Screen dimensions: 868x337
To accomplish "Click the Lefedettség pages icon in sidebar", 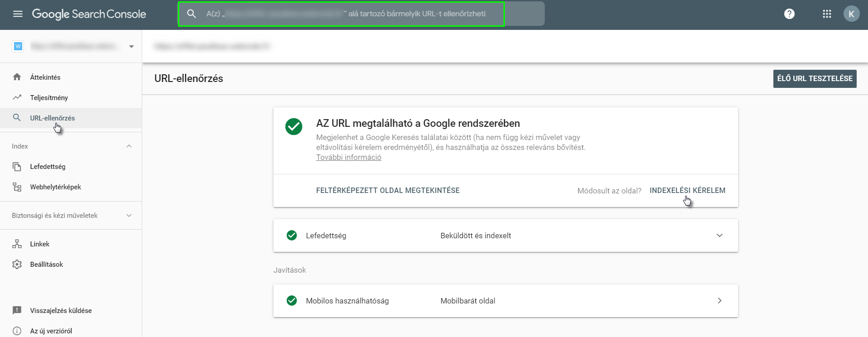I will click(x=17, y=167).
